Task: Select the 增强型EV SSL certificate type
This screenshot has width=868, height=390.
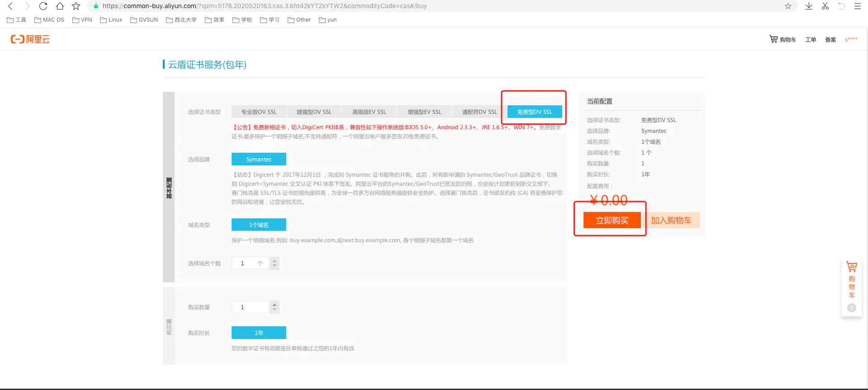Action: pos(424,112)
